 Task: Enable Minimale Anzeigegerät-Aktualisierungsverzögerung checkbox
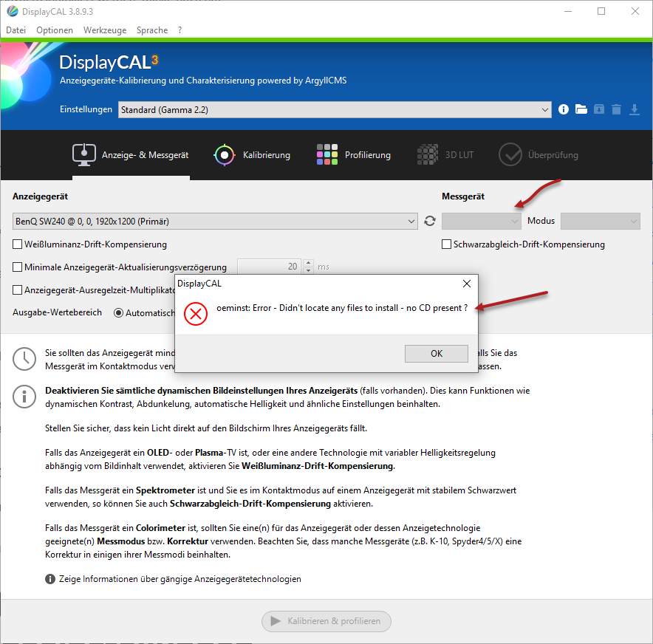(x=18, y=267)
